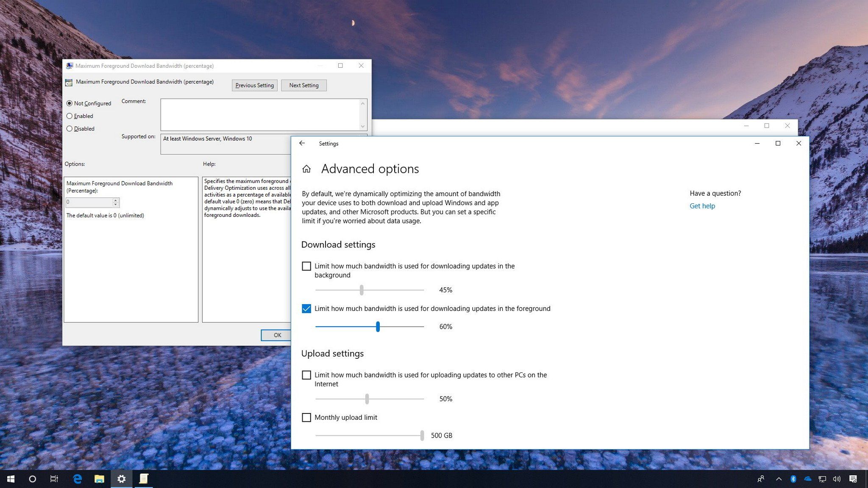Click the foreground download 60% slider handle
Image resolution: width=868 pixels, height=488 pixels.
378,327
